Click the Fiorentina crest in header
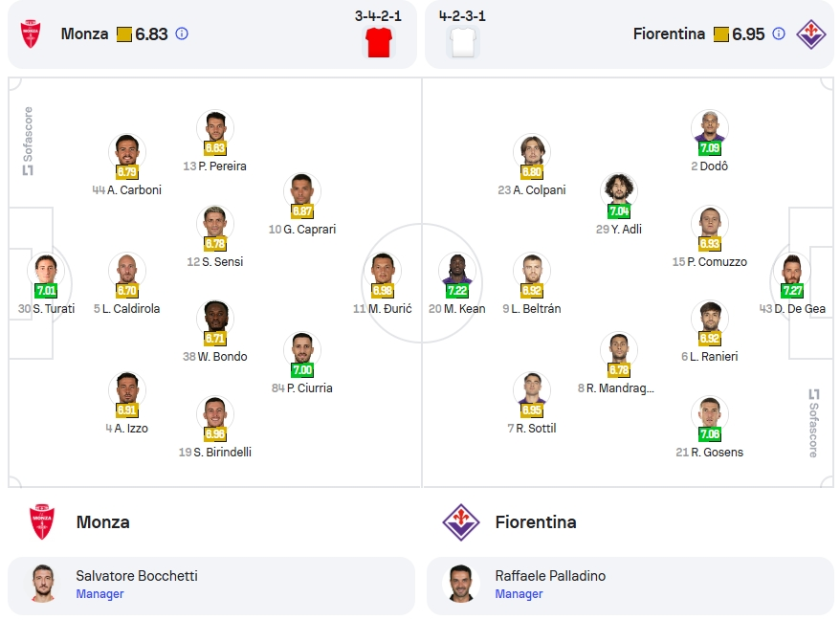The height and width of the screenshot is (620, 840). tap(810, 33)
